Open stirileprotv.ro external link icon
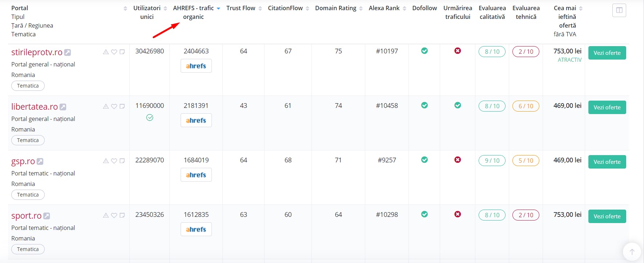This screenshot has height=263, width=644. coord(68,52)
